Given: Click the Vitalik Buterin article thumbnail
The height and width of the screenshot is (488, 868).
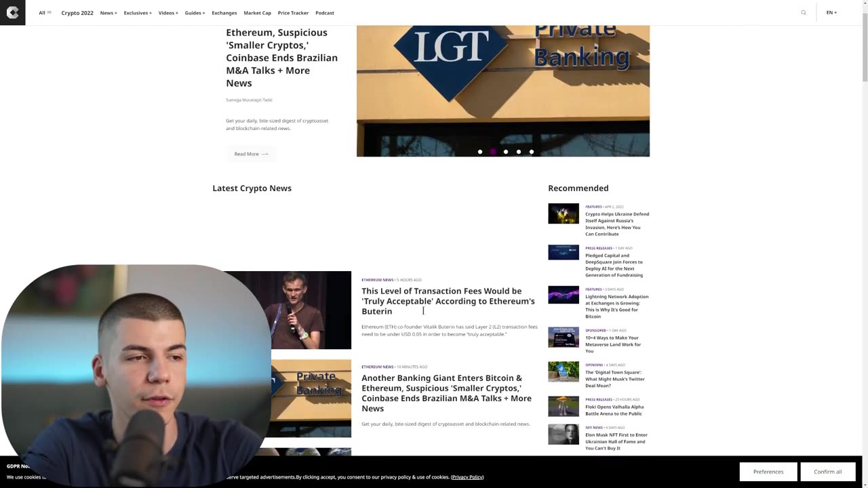Looking at the screenshot, I should tap(311, 310).
